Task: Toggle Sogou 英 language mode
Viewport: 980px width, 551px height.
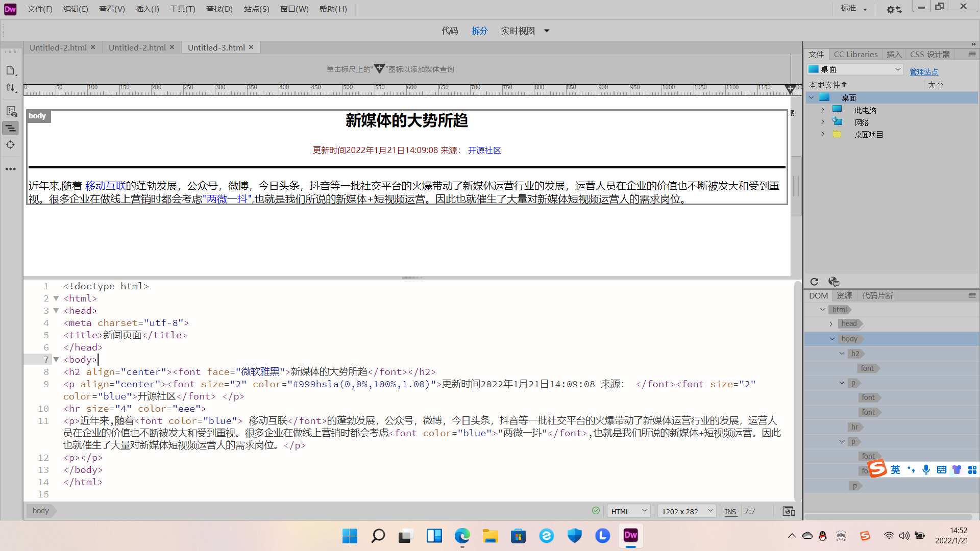Action: coord(896,470)
